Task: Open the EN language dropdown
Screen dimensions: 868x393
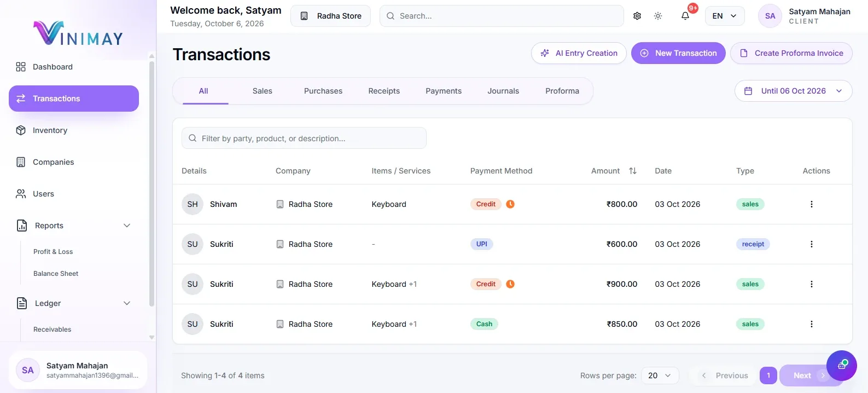Action: (725, 16)
